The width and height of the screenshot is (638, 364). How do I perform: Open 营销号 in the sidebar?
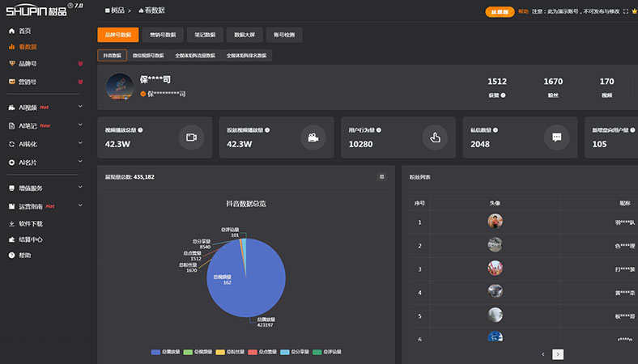(23, 82)
